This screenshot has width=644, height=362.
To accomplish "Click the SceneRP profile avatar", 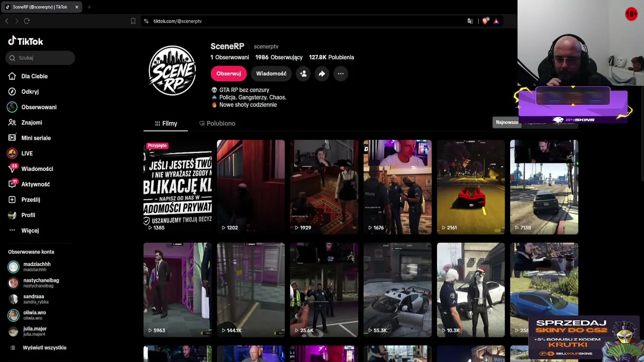I will coord(172,71).
